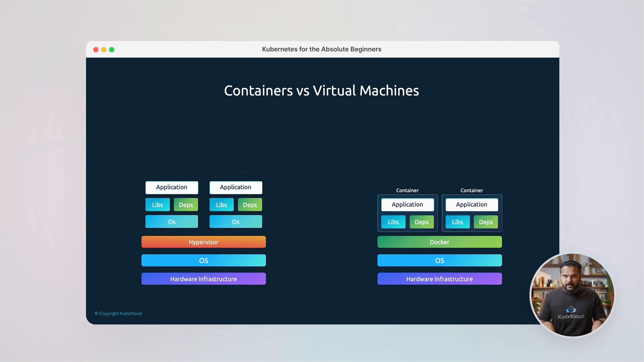Click the Application box in the leftmost virtual machine
The width and height of the screenshot is (644, 362).
(x=172, y=187)
